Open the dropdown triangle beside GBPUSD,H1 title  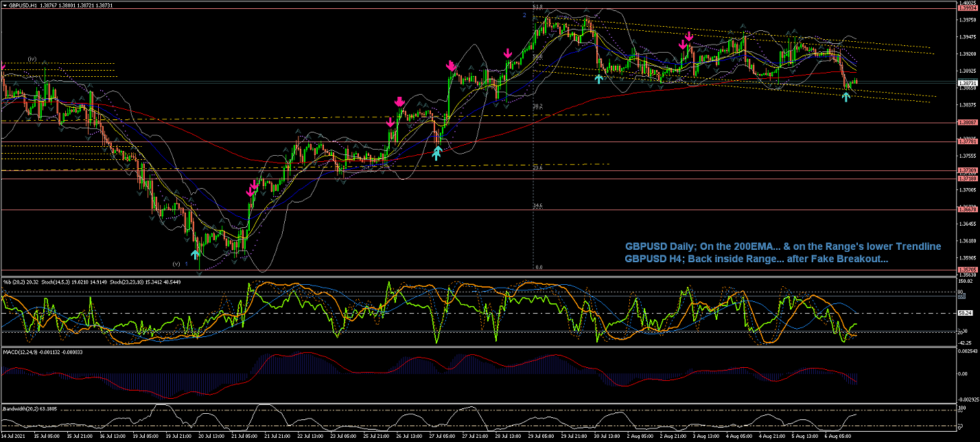4,5
